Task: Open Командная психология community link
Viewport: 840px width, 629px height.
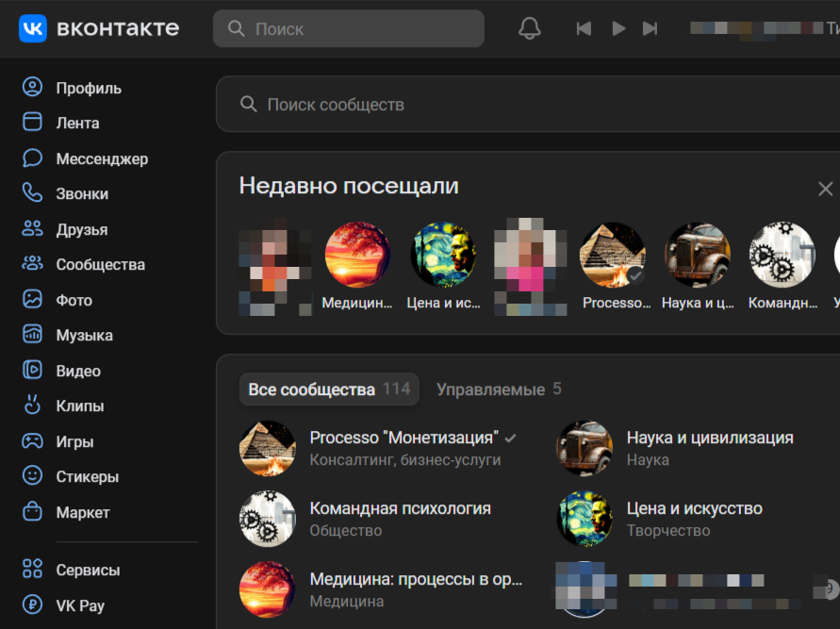Action: click(400, 508)
